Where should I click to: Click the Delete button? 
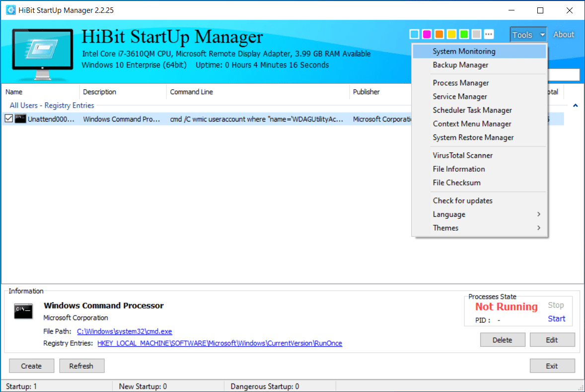click(502, 340)
